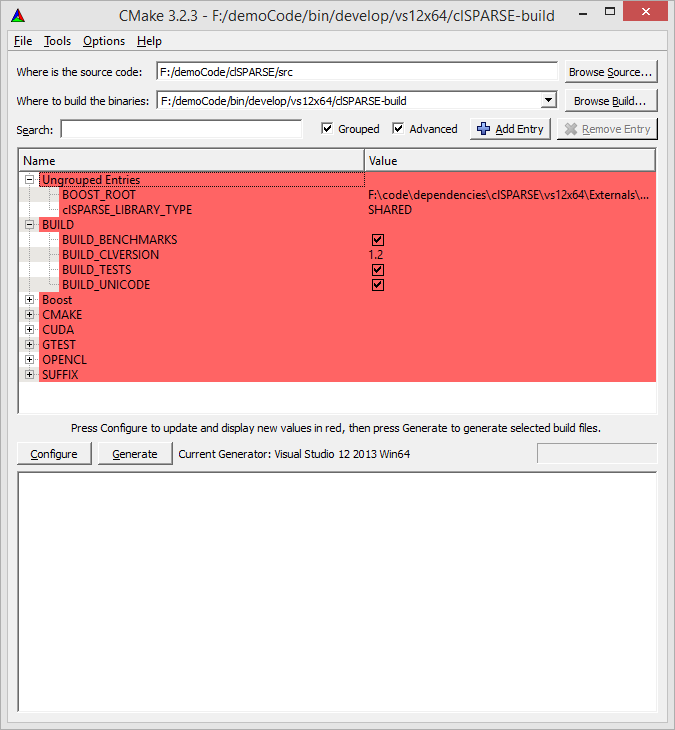Click the Value column header
Viewport: 675px width, 730px height.
coord(510,161)
